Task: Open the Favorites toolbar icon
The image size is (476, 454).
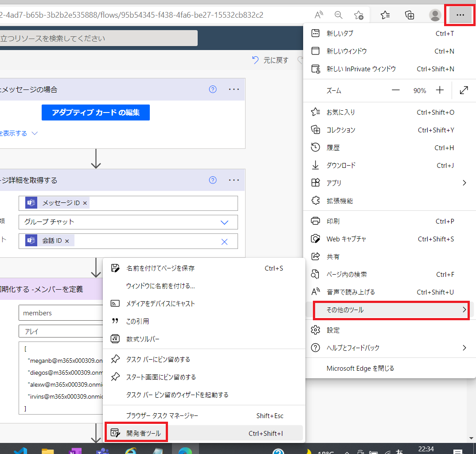Action: coord(385,15)
